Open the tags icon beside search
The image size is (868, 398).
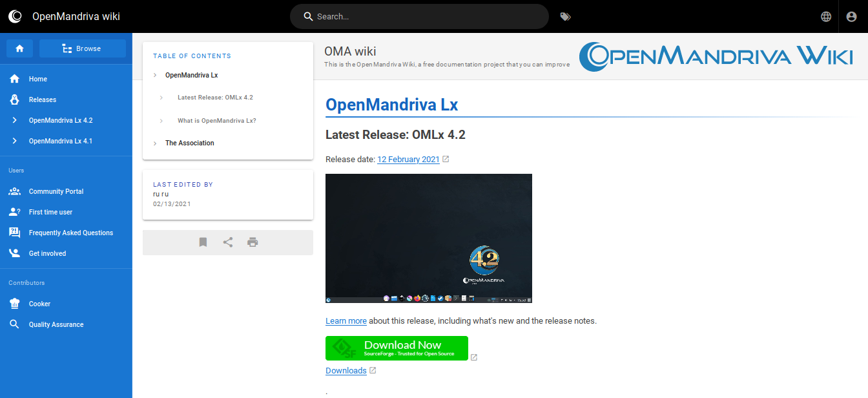click(565, 17)
